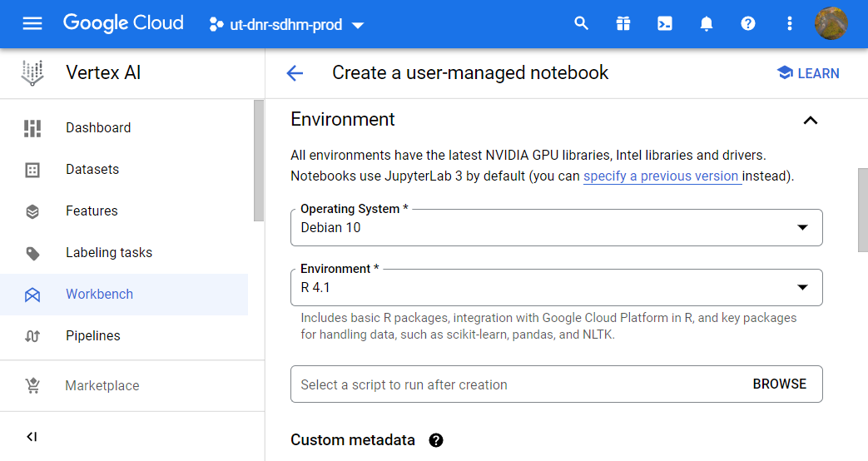This screenshot has width=868, height=461.
Task: Show help for Custom metadata
Action: (436, 440)
